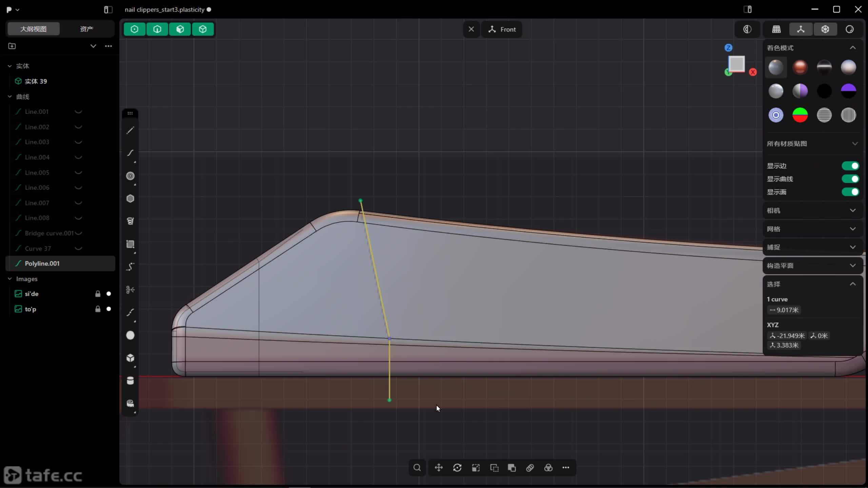Toggle 显示曲线 switch
The image size is (868, 488).
click(850, 179)
